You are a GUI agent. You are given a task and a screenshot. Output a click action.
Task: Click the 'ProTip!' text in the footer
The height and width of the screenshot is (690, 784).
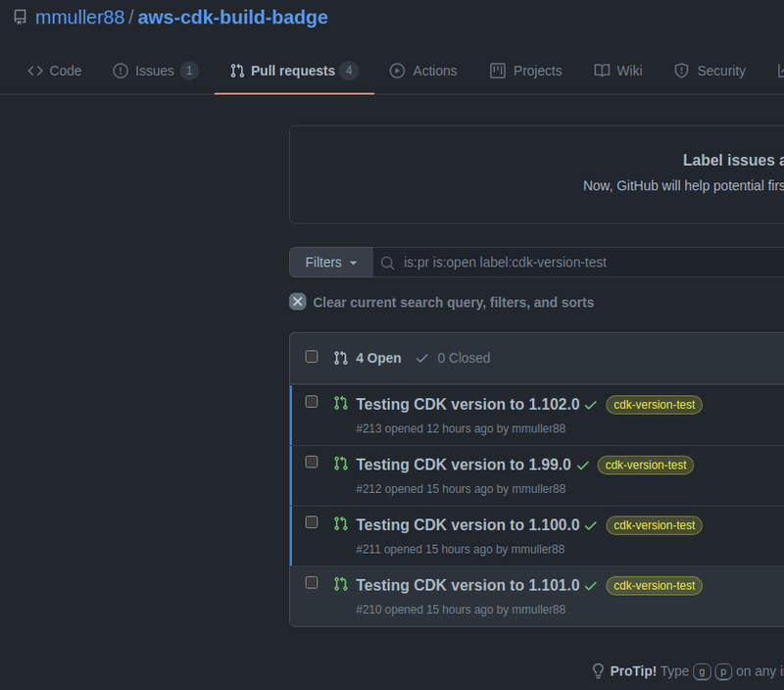[x=633, y=671]
